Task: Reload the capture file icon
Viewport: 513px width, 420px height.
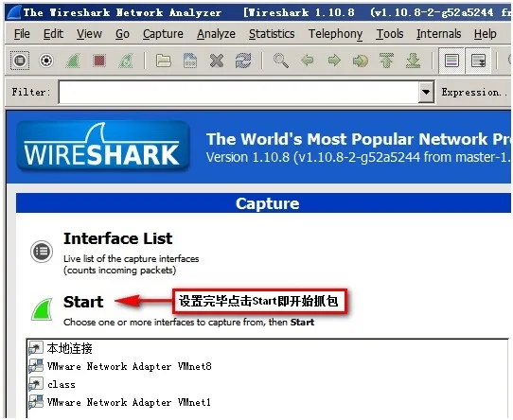Action: [x=243, y=61]
